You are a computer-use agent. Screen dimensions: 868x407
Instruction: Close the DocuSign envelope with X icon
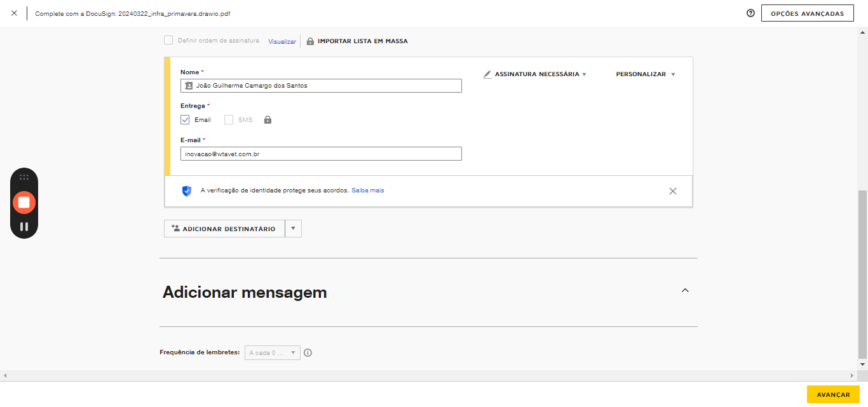[x=14, y=13]
